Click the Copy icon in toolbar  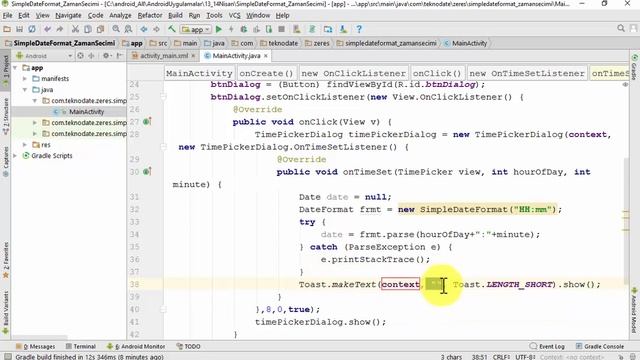point(88,29)
